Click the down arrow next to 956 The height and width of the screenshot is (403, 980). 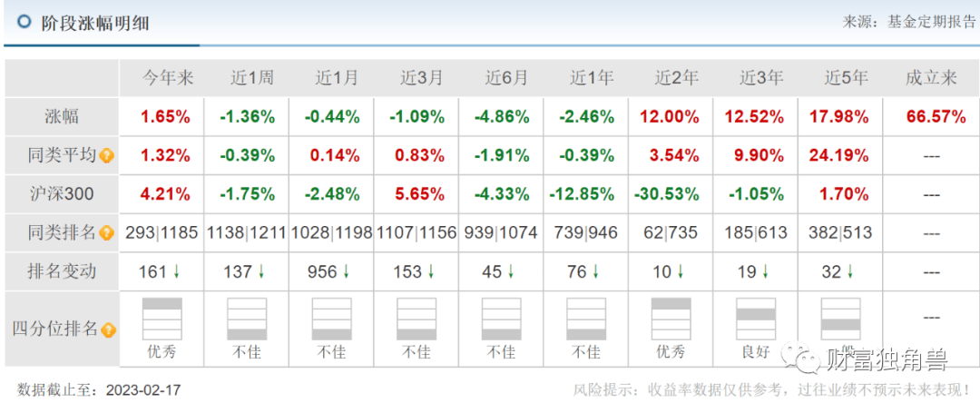point(349,271)
